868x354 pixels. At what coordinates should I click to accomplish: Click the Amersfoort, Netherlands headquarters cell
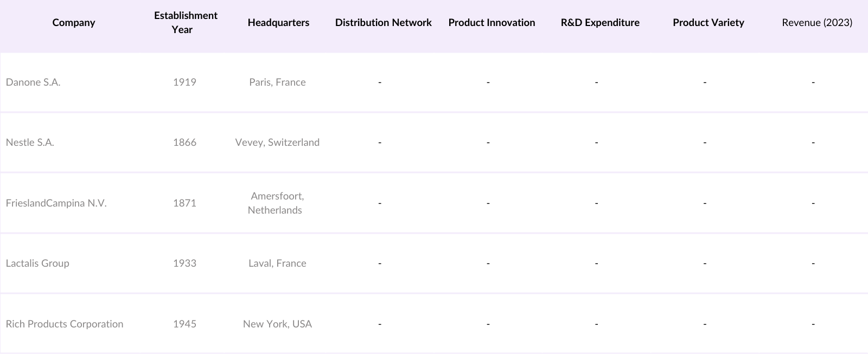click(x=276, y=203)
